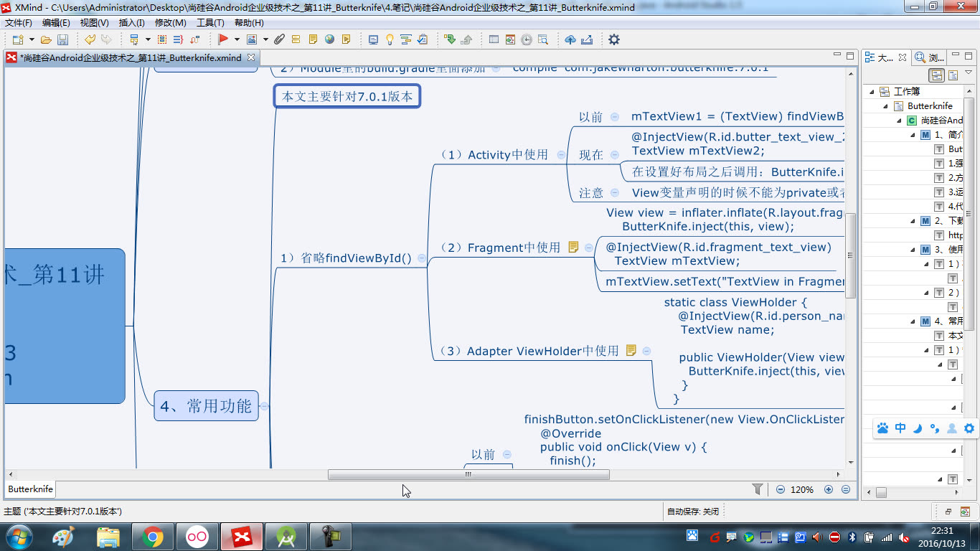The height and width of the screenshot is (551, 980).
Task: Click the 120% zoom level value
Action: pos(802,489)
